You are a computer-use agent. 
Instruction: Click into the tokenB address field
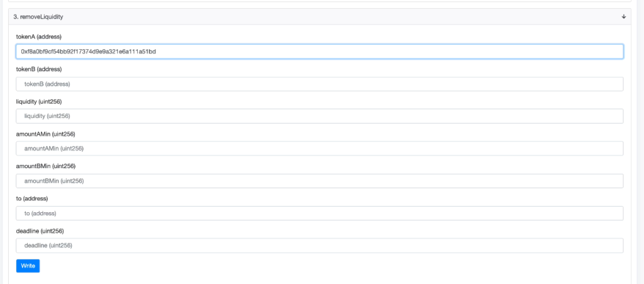[x=319, y=84]
